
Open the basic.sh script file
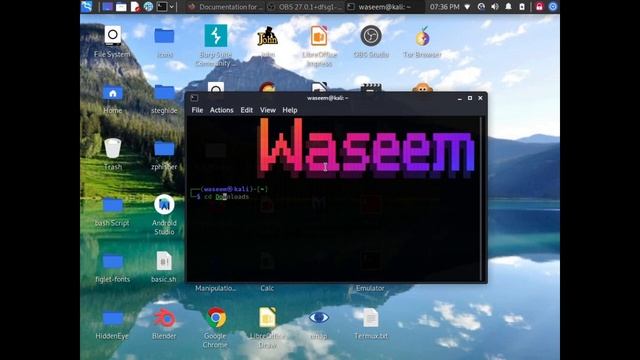coord(164,267)
